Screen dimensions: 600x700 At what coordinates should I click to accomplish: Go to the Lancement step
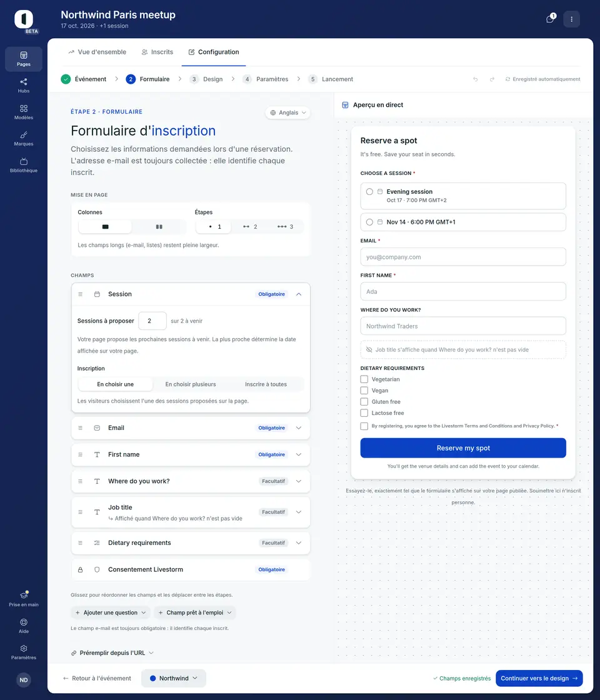331,79
